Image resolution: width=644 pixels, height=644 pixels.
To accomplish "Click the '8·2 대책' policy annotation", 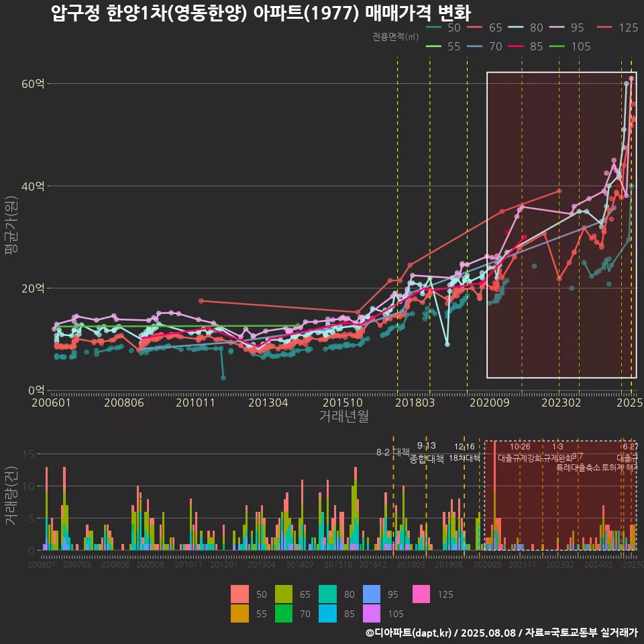I will [393, 452].
